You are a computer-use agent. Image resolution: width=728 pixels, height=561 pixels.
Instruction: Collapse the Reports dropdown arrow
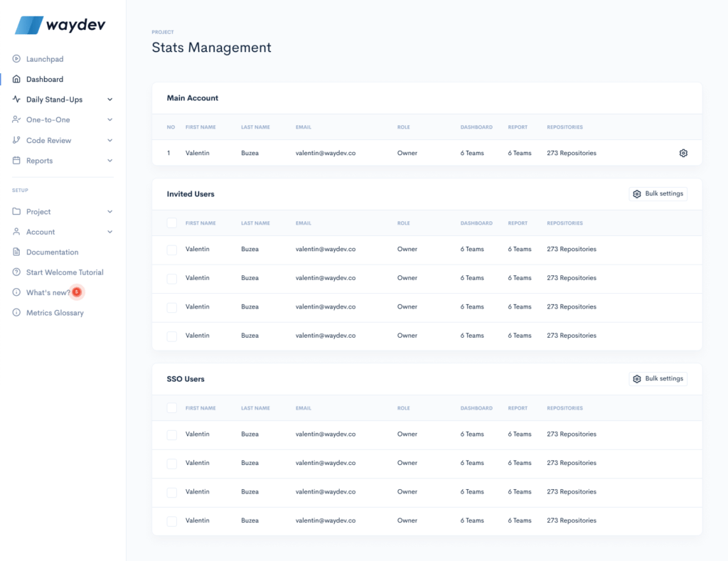[110, 161]
